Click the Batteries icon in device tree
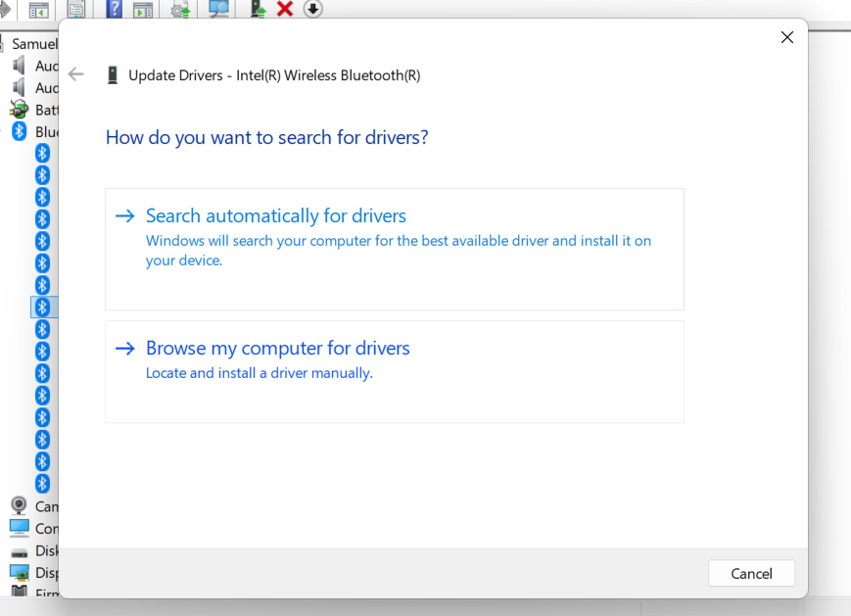Image resolution: width=851 pixels, height=616 pixels. tap(20, 110)
